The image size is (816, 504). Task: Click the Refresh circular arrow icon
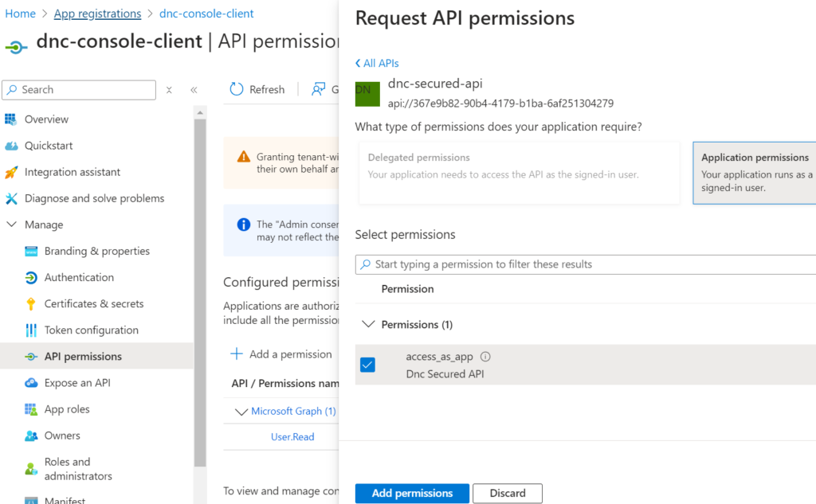coord(236,89)
